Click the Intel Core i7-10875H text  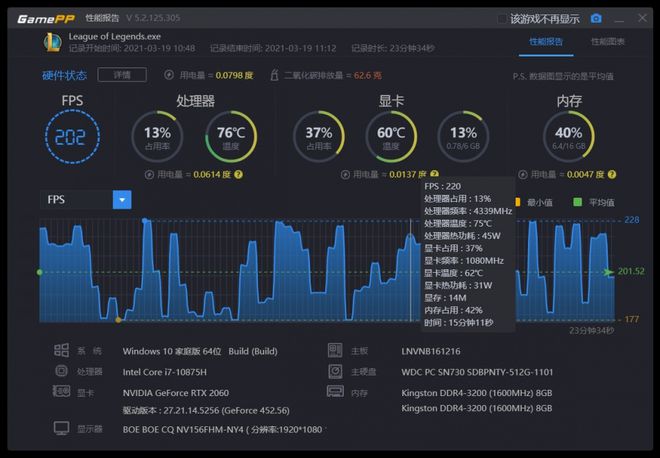point(165,372)
